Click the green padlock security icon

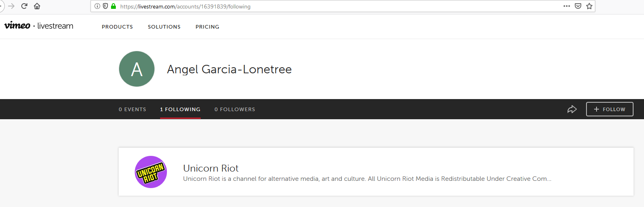click(x=113, y=6)
